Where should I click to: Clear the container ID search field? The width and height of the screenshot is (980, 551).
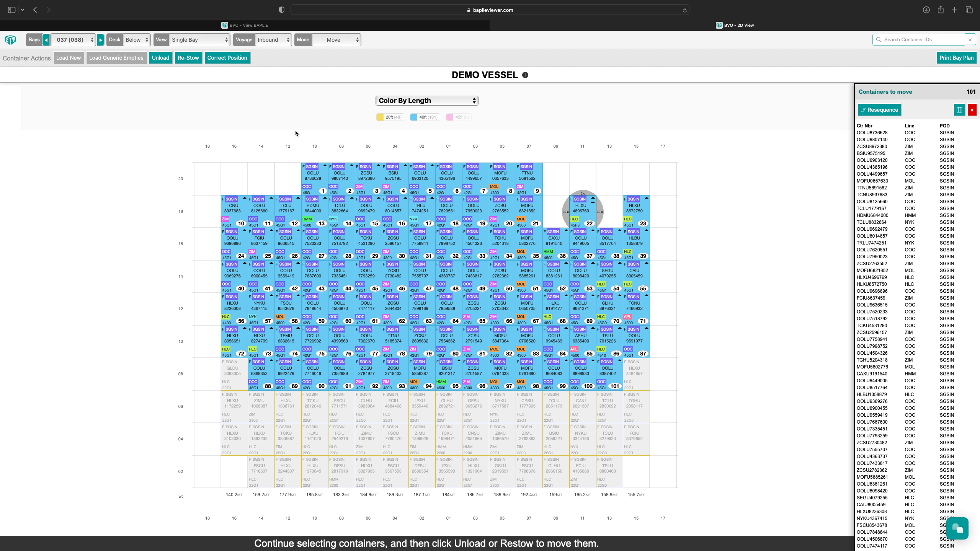[970, 39]
